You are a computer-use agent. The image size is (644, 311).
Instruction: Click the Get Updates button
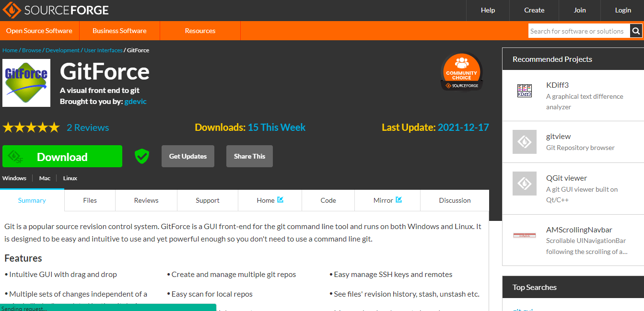point(188,156)
